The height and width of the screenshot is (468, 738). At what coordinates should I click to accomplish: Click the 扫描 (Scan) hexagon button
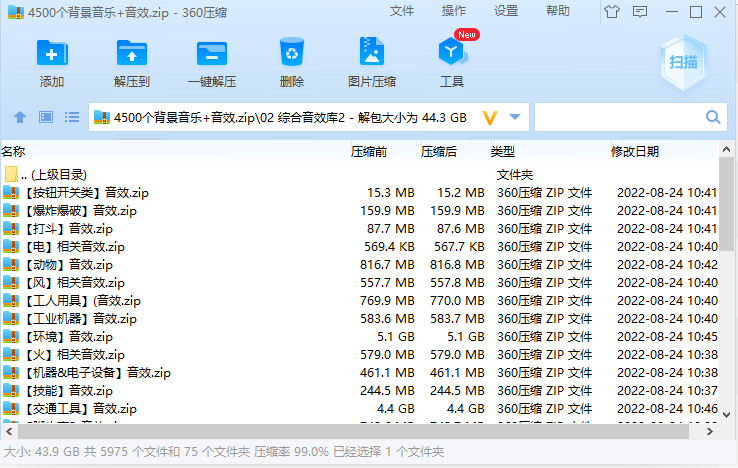tap(682, 61)
